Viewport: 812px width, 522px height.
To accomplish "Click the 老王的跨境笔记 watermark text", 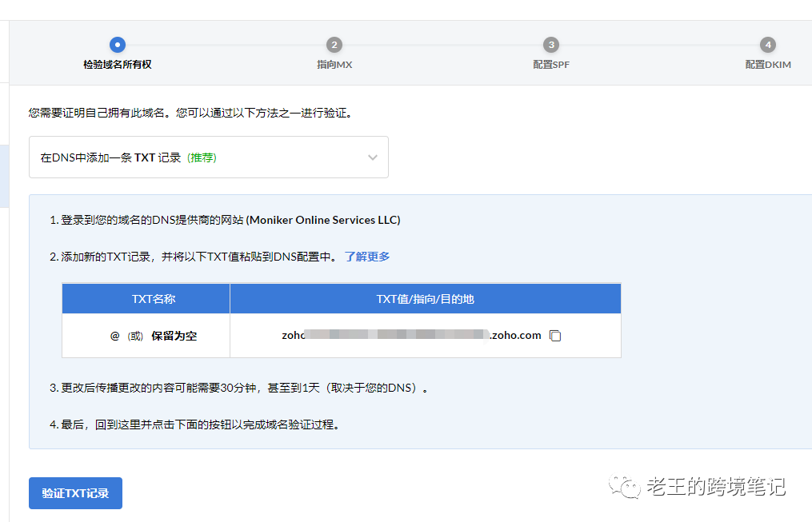I will pos(715,486).
